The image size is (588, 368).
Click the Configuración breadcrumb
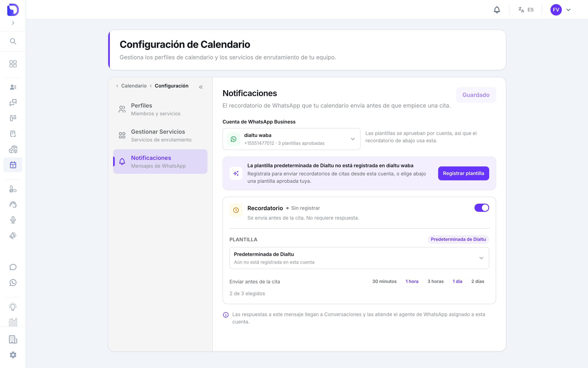point(171,86)
